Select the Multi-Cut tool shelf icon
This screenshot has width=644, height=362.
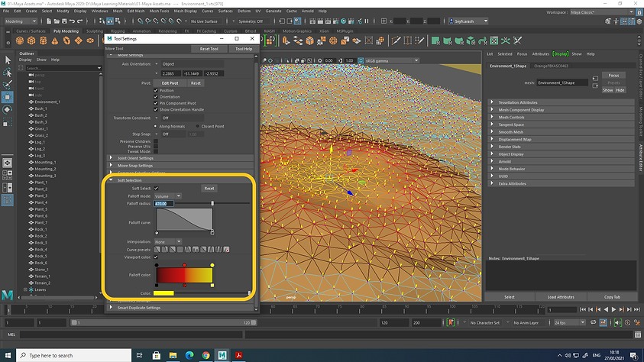(396, 40)
